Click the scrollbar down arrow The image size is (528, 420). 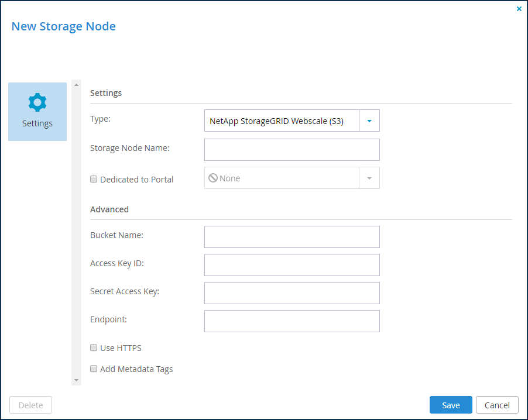[77, 380]
